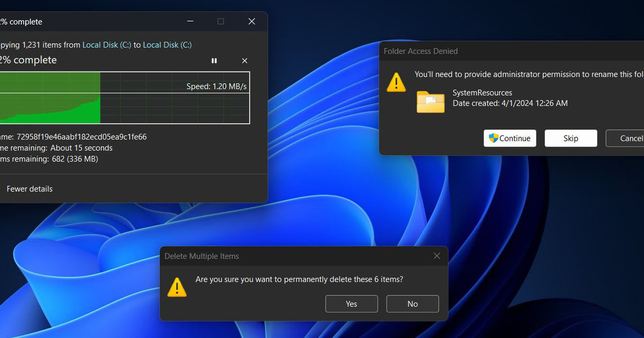This screenshot has height=338, width=644.
Task: Choose No to keep the 6 items
Action: click(412, 304)
